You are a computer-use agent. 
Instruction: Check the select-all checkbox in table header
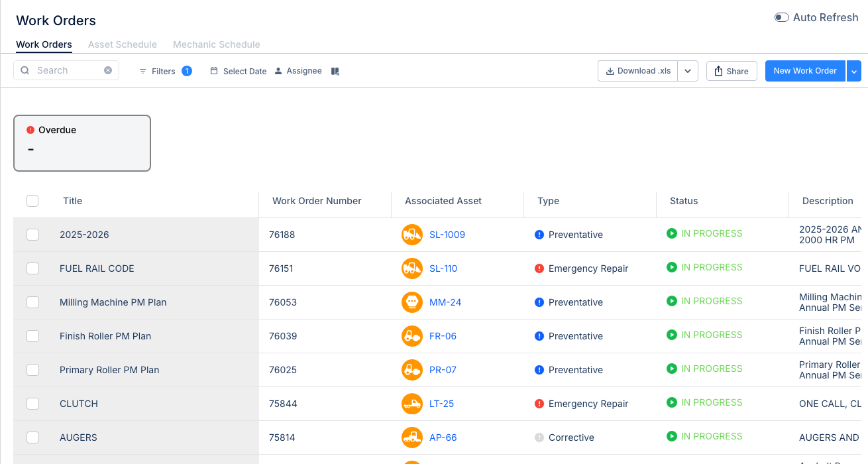pos(32,200)
